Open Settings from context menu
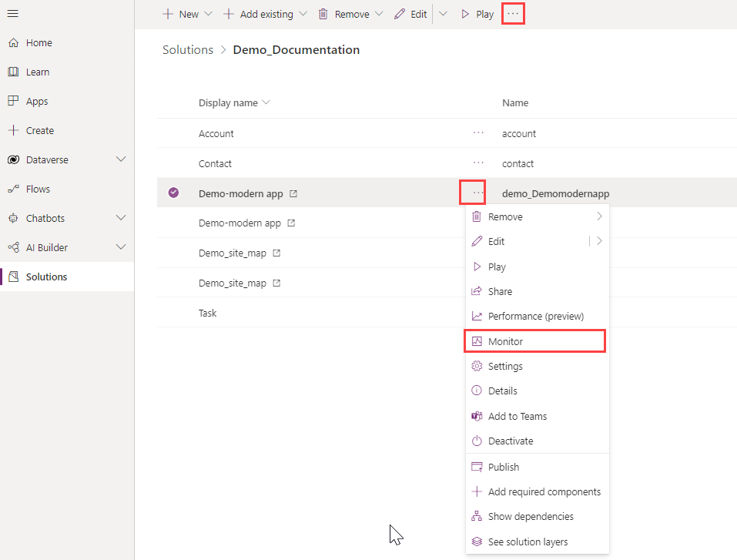 [538, 367]
